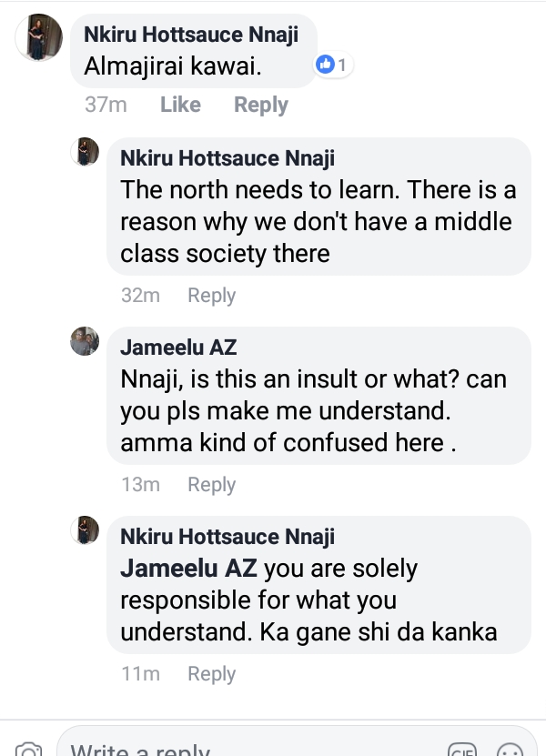
Task: Click the bold 'Jameelu AZ' mention in last reply
Action: tap(190, 570)
